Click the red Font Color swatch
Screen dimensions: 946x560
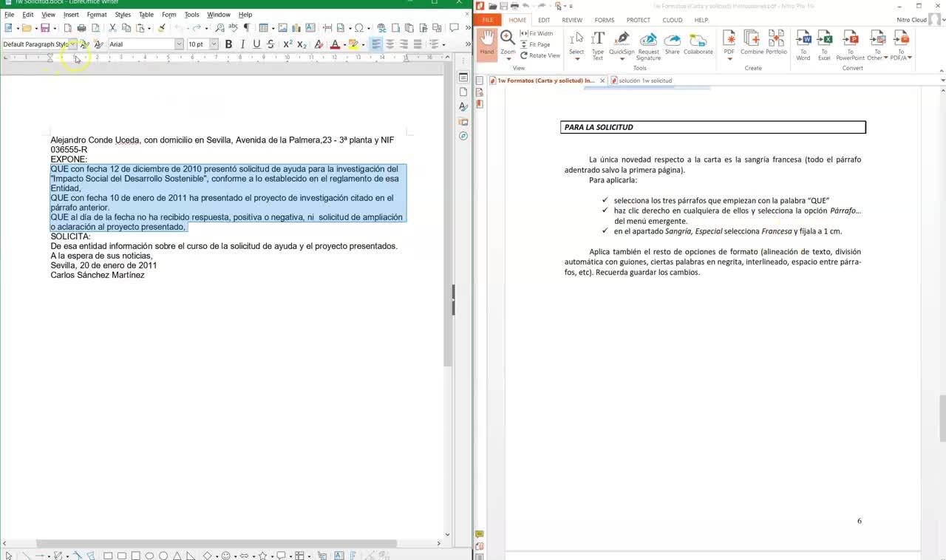pyautogui.click(x=335, y=45)
